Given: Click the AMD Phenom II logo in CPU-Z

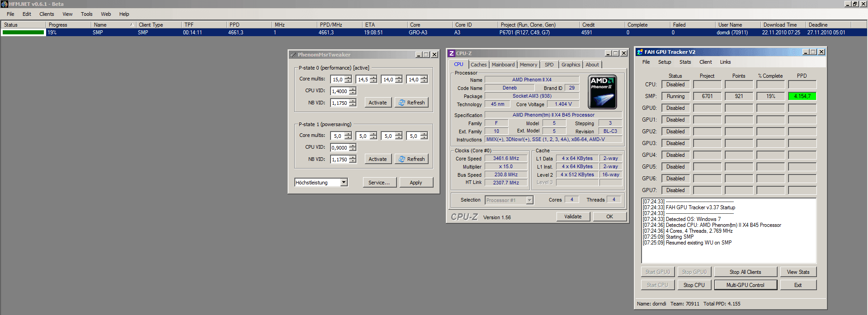Looking at the screenshot, I should click(x=602, y=92).
